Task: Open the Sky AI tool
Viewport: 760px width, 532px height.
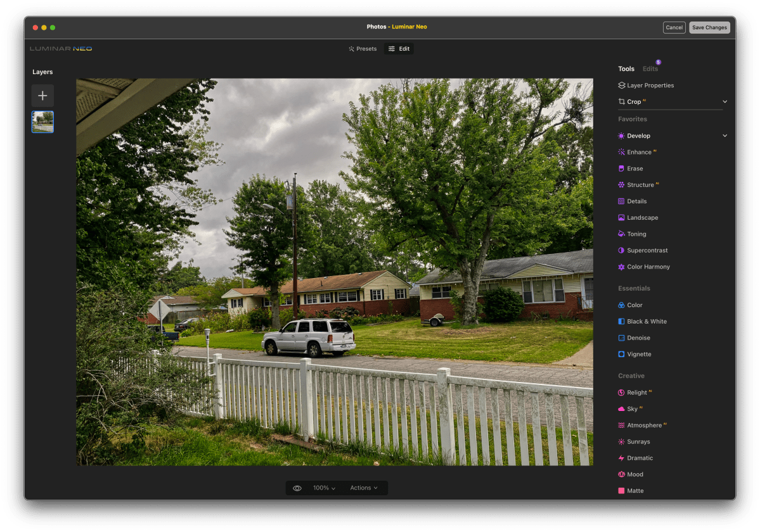Action: tap(632, 409)
